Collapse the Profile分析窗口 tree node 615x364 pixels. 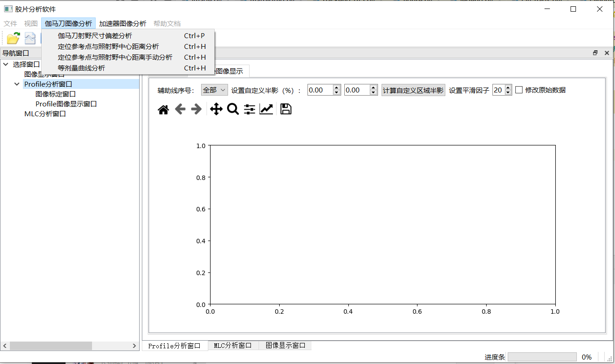click(17, 83)
